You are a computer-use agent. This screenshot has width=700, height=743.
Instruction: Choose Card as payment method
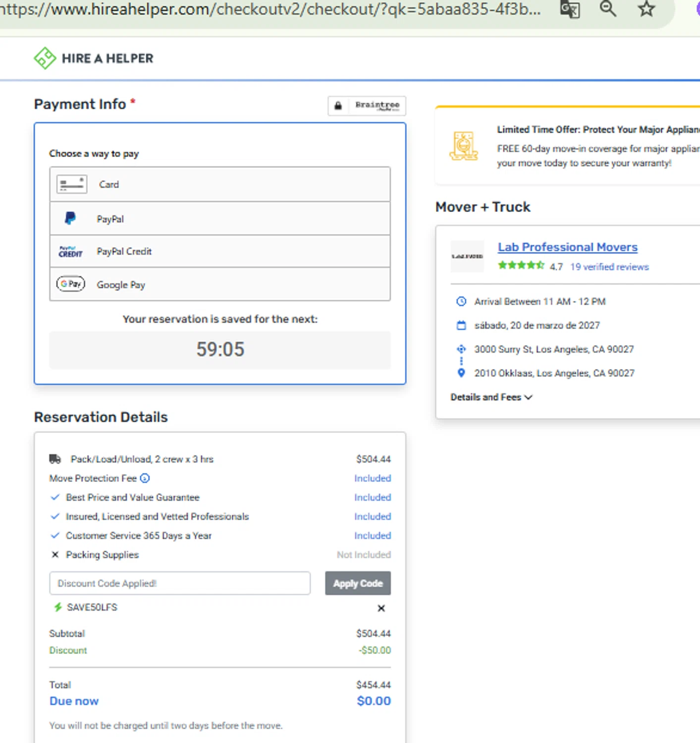(x=220, y=184)
